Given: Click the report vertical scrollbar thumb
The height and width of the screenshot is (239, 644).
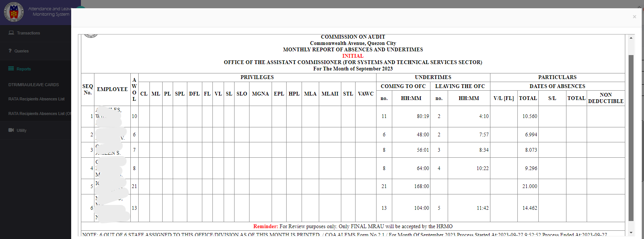Looking at the screenshot, I should [x=631, y=138].
